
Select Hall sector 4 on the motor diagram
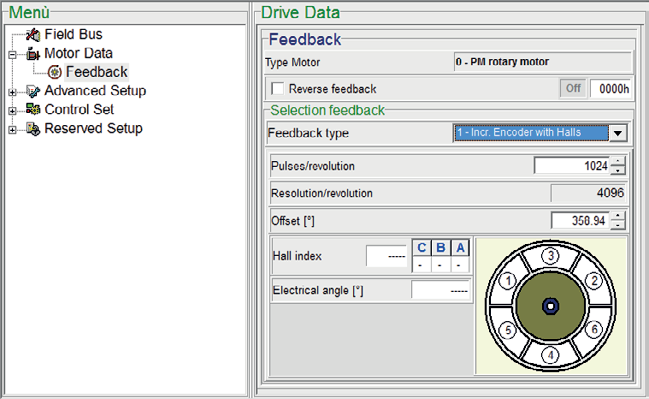tap(550, 355)
